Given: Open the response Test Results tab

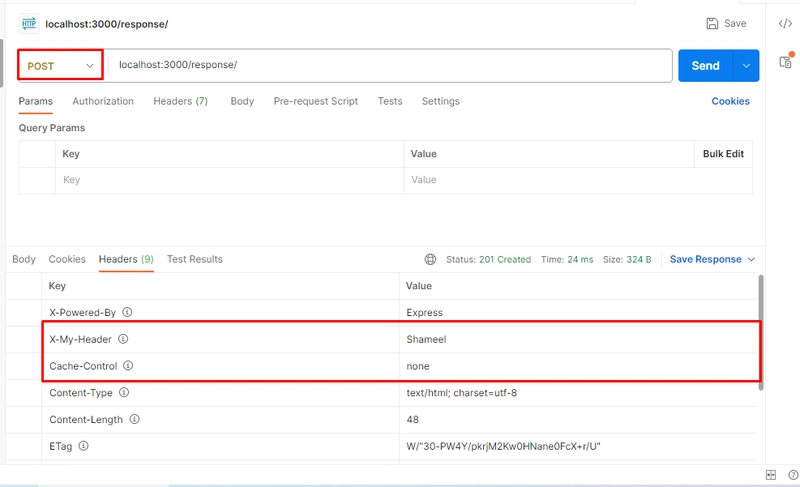Looking at the screenshot, I should (x=194, y=259).
